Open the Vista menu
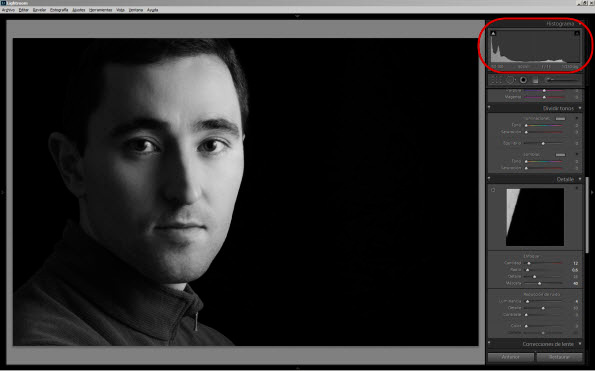This screenshot has height=371, width=595. click(x=120, y=10)
